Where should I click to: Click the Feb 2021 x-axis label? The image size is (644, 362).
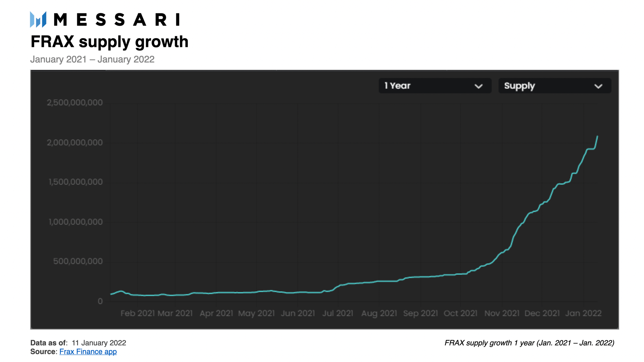click(x=137, y=313)
